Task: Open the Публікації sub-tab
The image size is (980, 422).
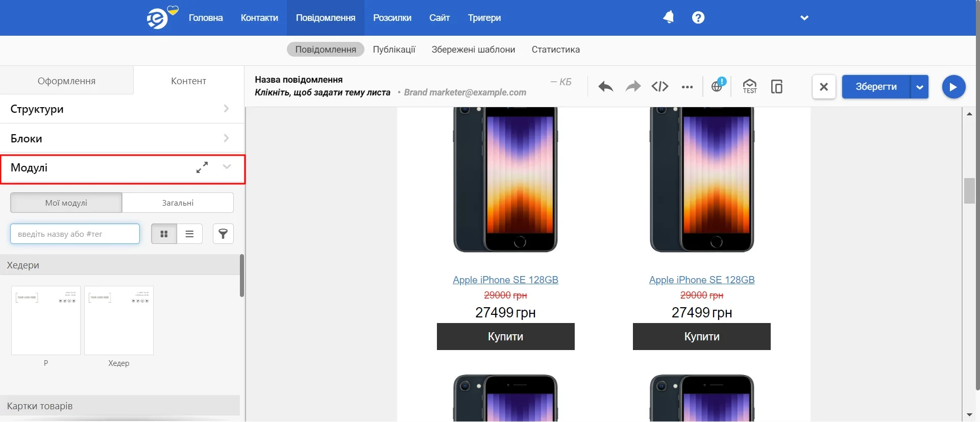Action: 394,49
